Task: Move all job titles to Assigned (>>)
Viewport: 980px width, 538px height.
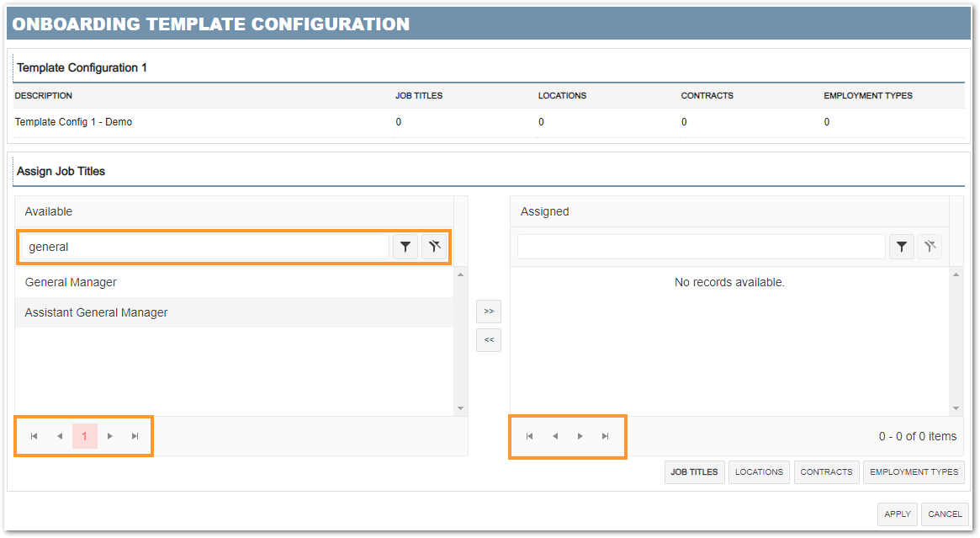Action: click(489, 312)
